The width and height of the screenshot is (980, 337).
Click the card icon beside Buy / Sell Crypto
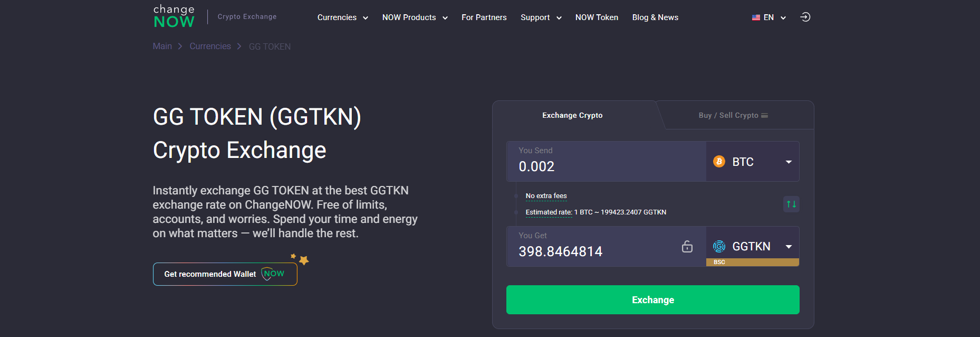coord(765,115)
